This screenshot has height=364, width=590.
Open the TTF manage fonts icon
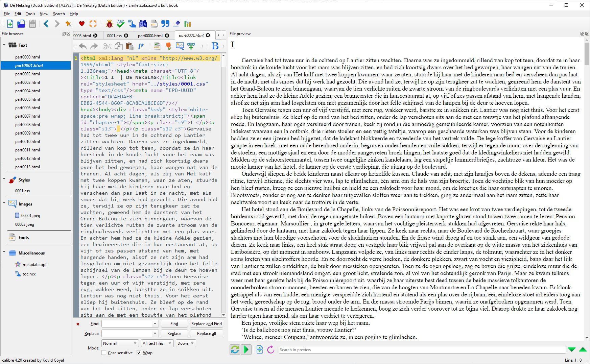click(154, 24)
